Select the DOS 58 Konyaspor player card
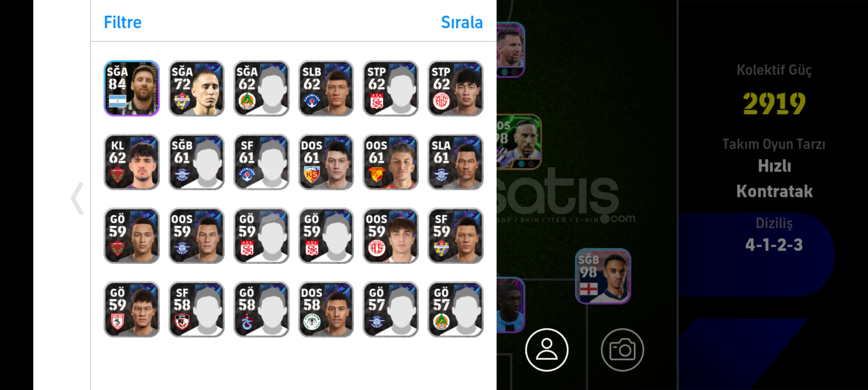Image resolution: width=868 pixels, height=390 pixels. coord(326,309)
